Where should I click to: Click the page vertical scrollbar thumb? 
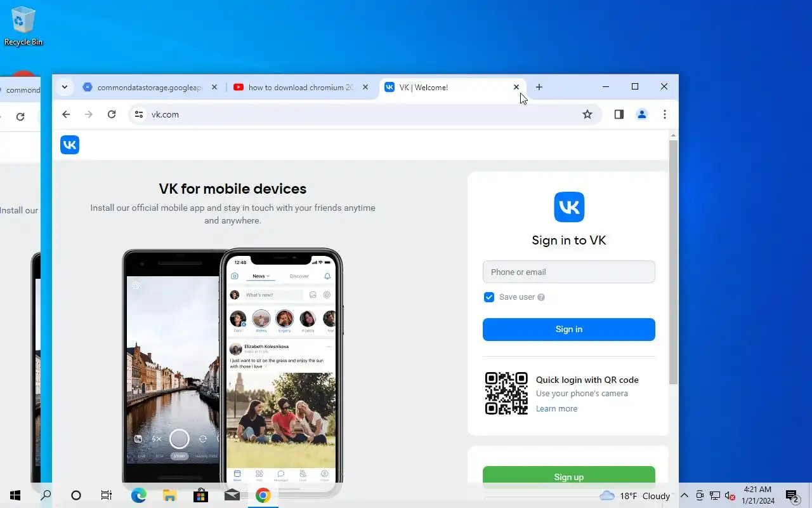pos(674,262)
